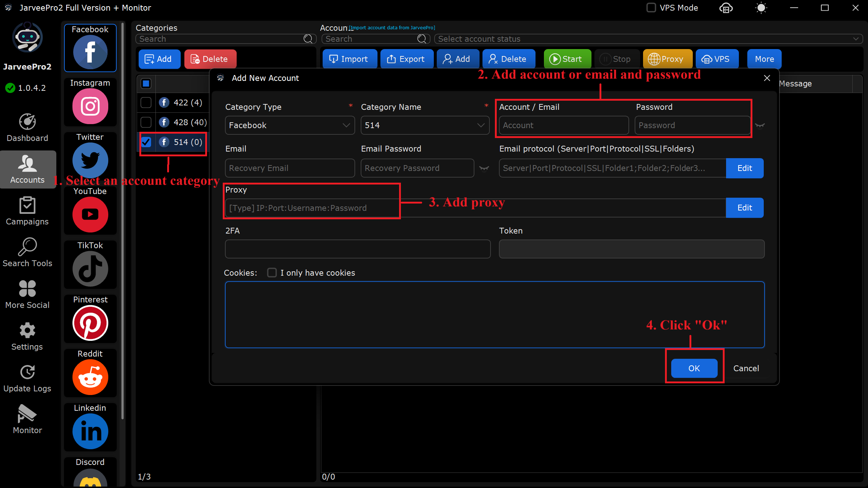This screenshot has width=868, height=488.
Task: Click Delete category button
Action: (x=210, y=59)
